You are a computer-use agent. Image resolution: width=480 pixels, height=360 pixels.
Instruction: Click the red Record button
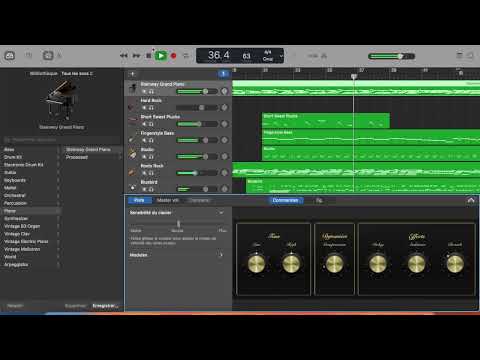click(x=173, y=56)
